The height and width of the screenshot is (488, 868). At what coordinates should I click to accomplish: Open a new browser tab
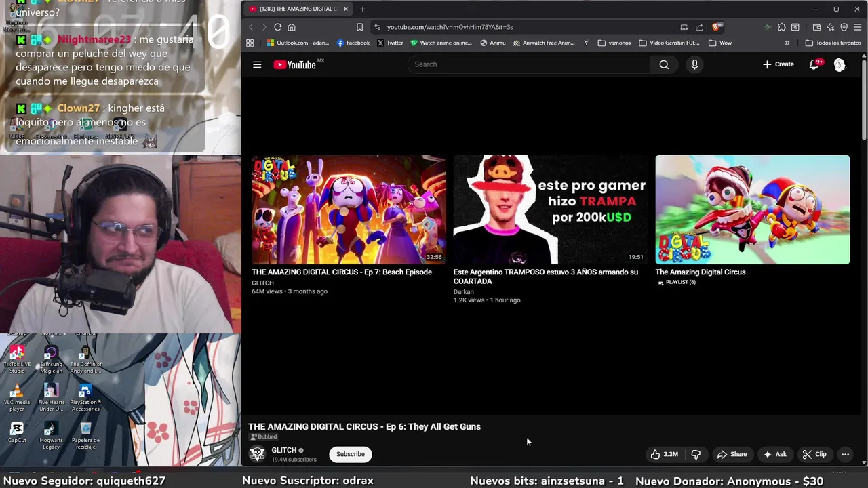[x=362, y=9]
